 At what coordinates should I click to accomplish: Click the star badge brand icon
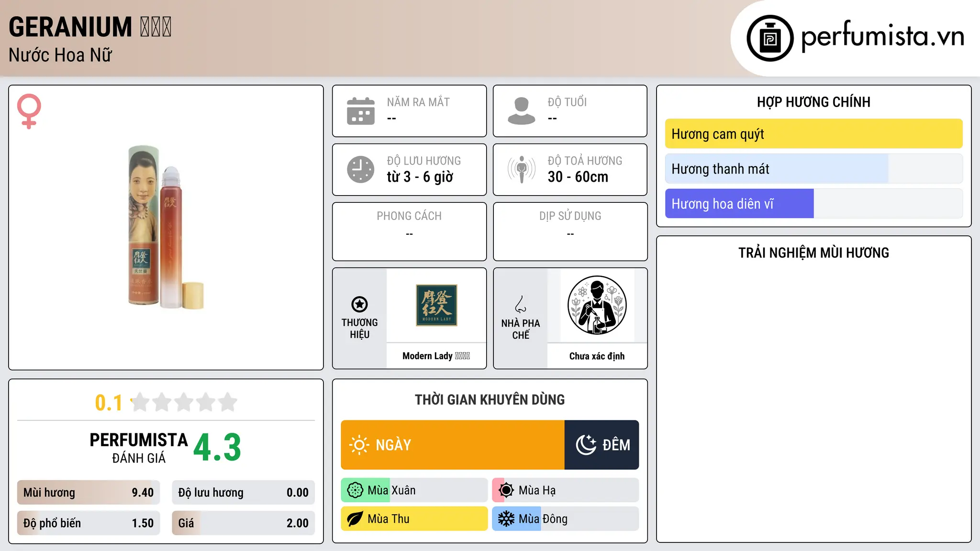[359, 304]
